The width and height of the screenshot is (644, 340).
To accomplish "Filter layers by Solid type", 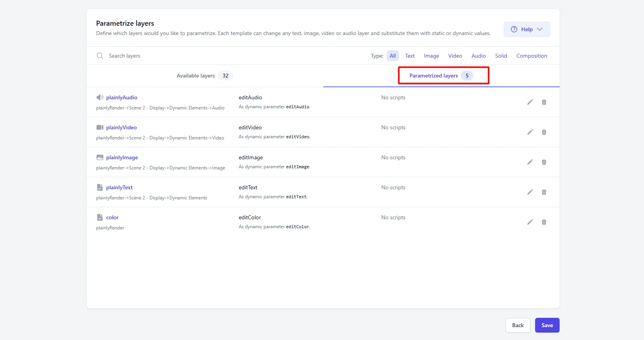I will [x=501, y=56].
